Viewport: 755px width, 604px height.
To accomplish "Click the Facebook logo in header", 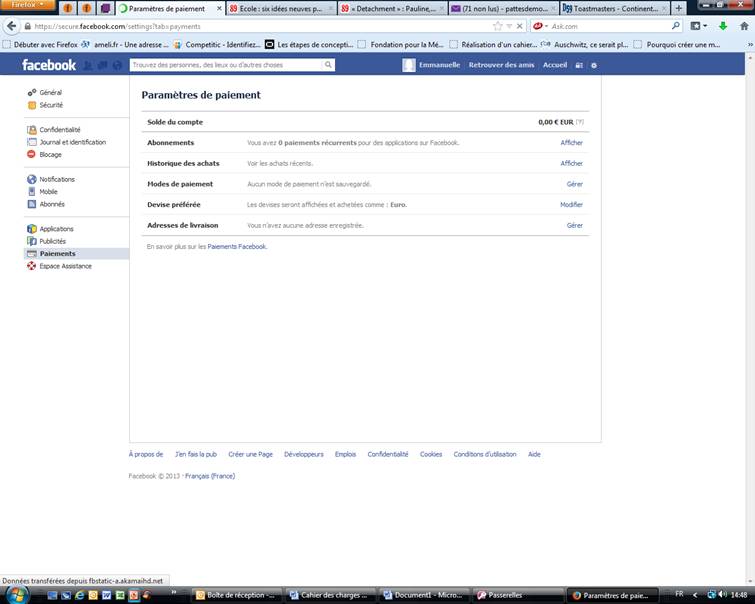I will coord(49,65).
